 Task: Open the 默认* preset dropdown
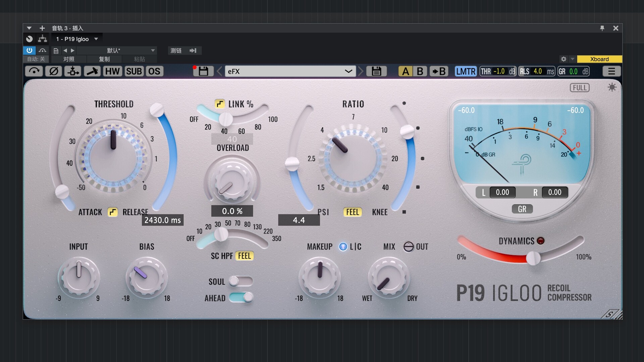[117, 51]
